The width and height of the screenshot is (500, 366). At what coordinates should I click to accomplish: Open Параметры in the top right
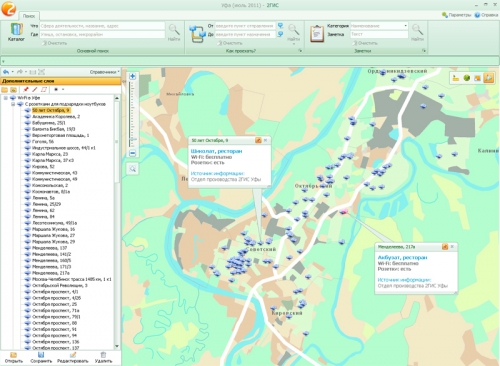(x=456, y=15)
